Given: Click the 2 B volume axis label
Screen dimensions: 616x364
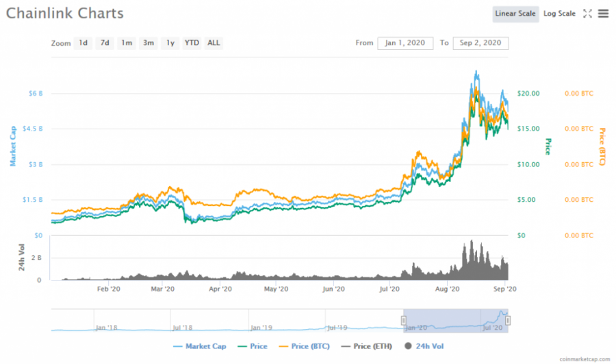Looking at the screenshot, I should [x=36, y=258].
